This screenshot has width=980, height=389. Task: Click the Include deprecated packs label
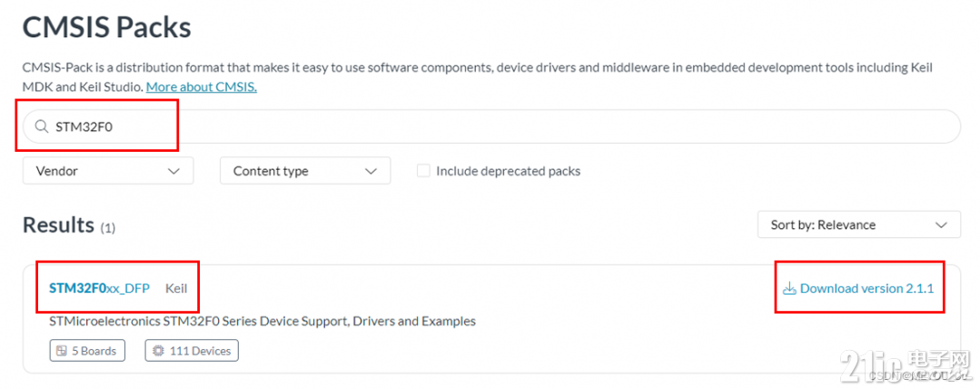coord(508,171)
